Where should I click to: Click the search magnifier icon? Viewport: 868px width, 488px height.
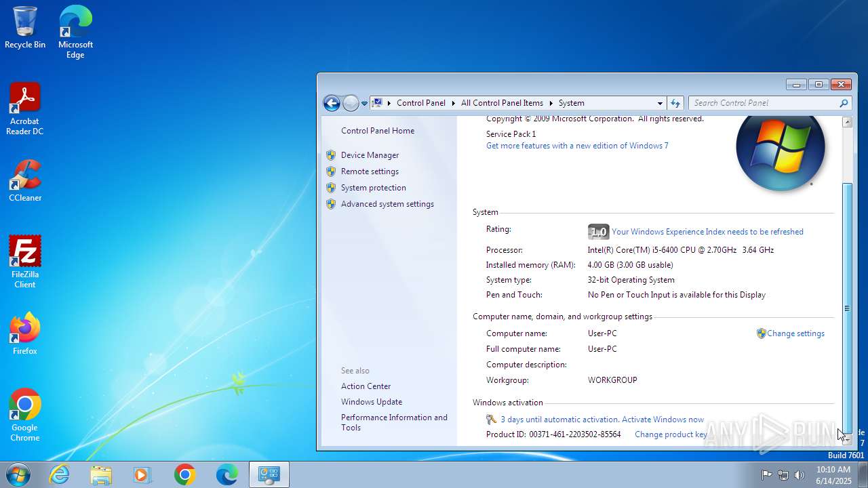[844, 103]
